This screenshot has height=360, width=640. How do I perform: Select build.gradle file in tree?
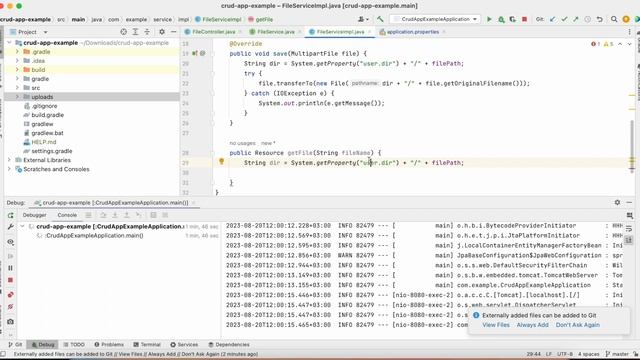pos(47,115)
